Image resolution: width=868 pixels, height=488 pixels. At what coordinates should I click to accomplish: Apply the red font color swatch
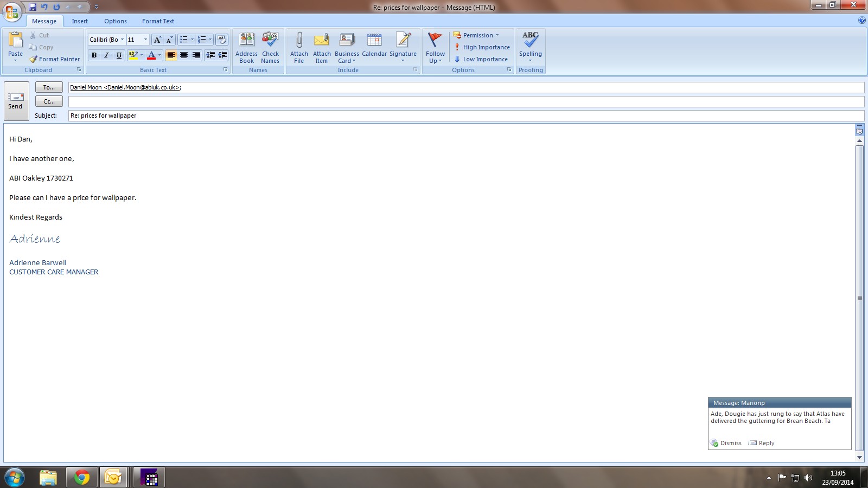tap(151, 55)
